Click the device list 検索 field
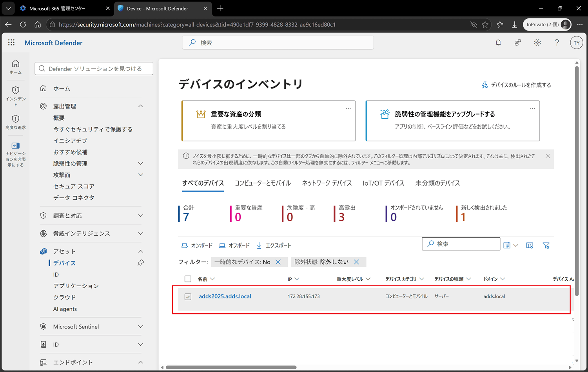 (x=461, y=244)
